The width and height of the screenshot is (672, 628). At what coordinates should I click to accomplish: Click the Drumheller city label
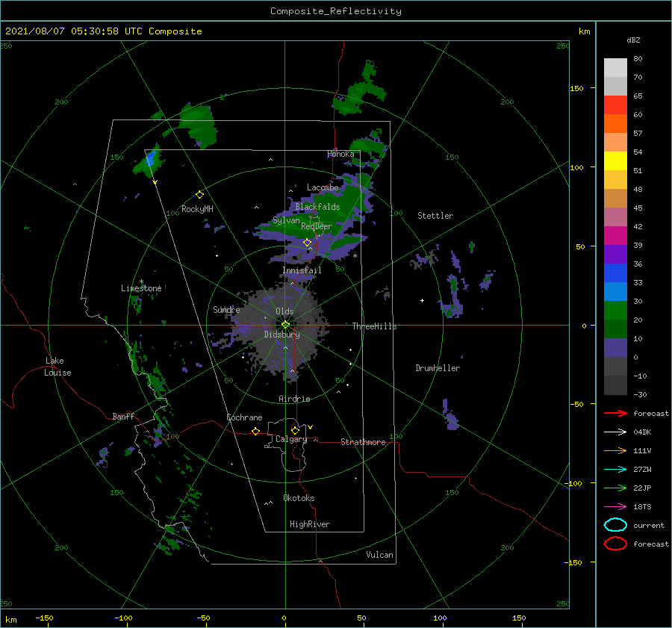click(438, 368)
